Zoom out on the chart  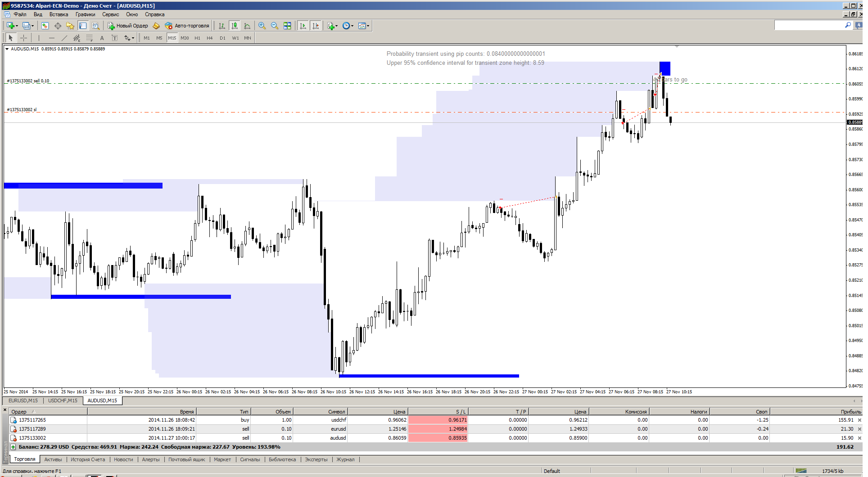coord(275,26)
